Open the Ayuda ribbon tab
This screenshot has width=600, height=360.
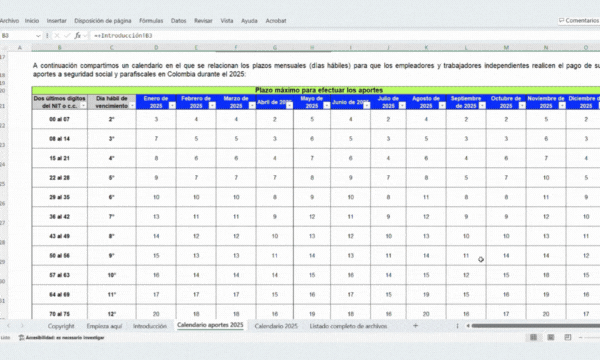(x=249, y=21)
